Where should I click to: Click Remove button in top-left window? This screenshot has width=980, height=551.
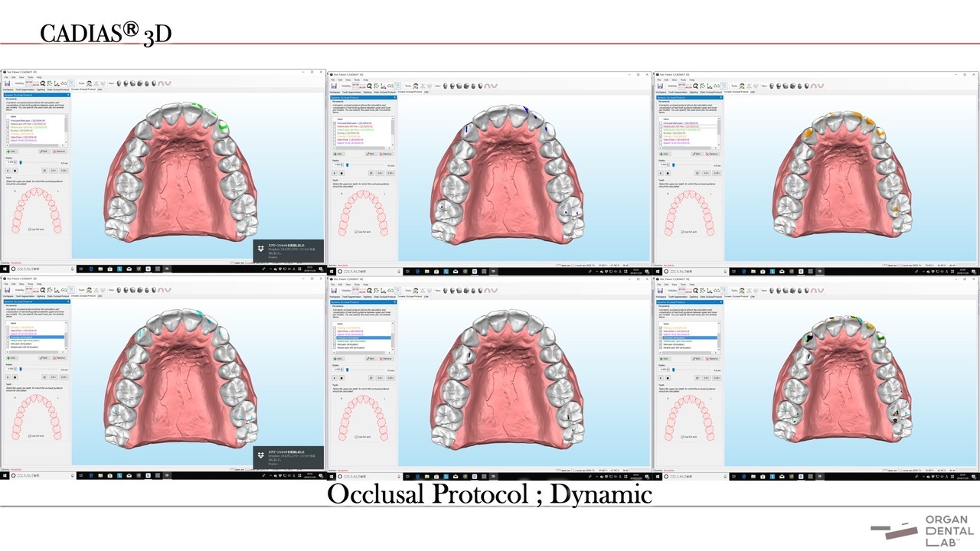click(60, 152)
